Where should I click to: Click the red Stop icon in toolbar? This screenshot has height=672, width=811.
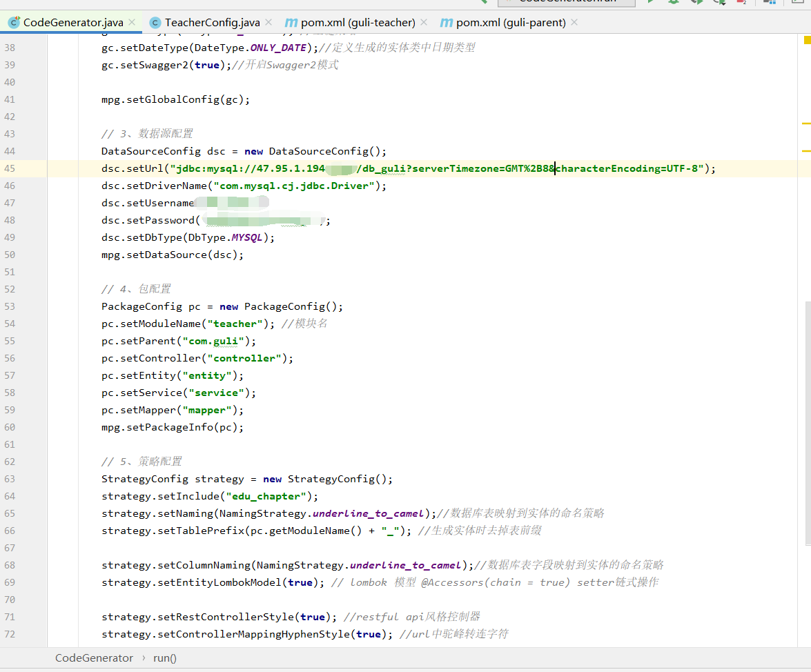coord(742,2)
